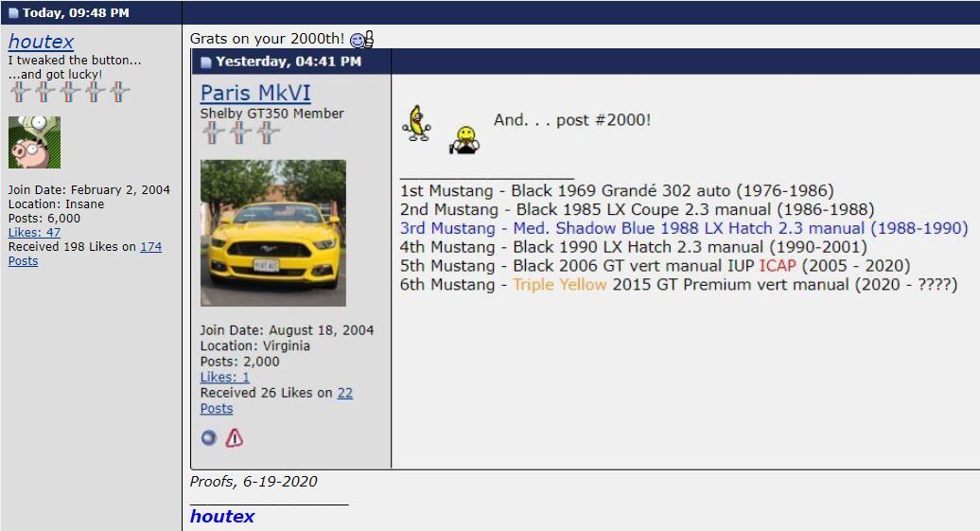
Task: Click the bold houtex signature text
Action: coord(222,517)
